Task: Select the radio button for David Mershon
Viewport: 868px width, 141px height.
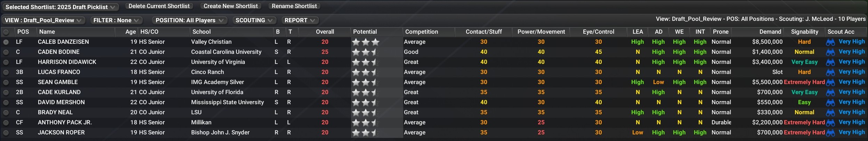Action: pos(6,102)
